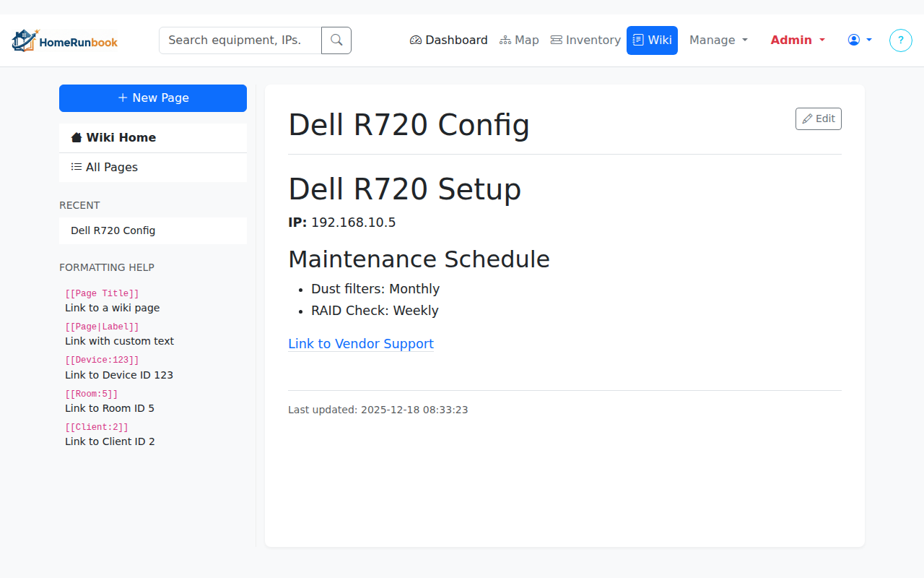The width and height of the screenshot is (924, 578).
Task: Click the HomeRunbook logo
Action: coord(65,41)
